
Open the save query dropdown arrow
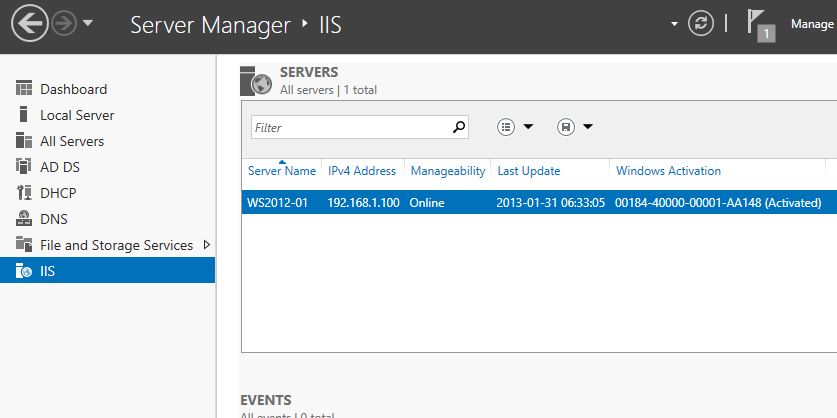point(588,127)
